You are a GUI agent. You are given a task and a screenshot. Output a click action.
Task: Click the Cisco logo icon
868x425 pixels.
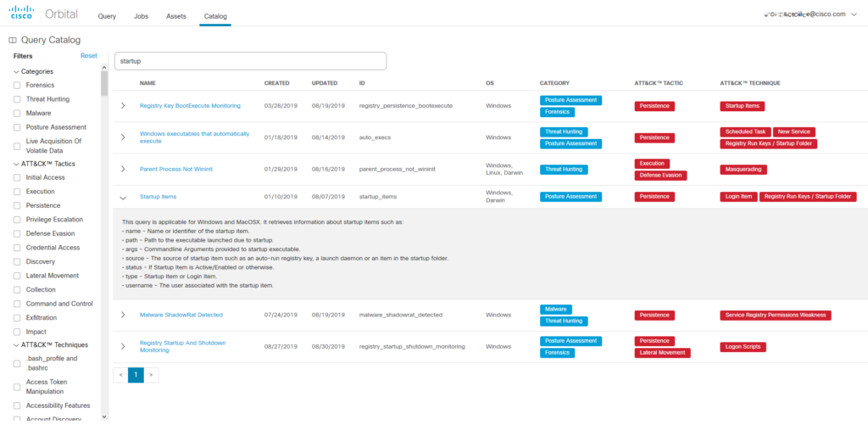(21, 15)
